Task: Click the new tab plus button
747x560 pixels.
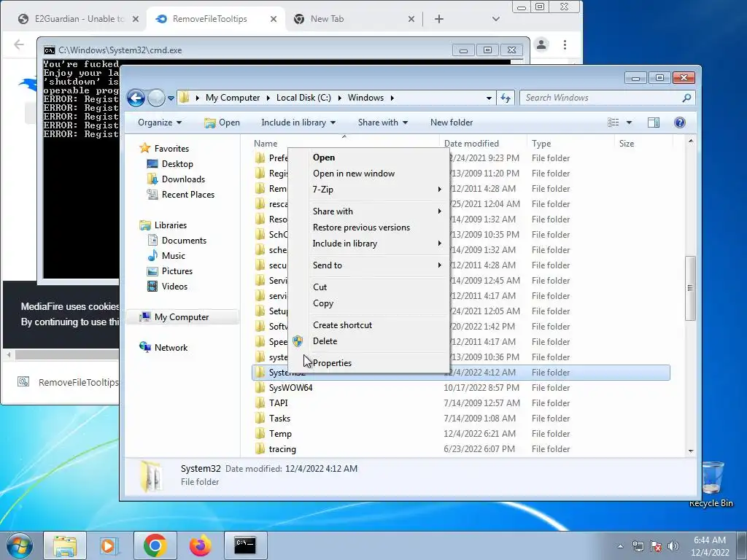Action: pyautogui.click(x=439, y=19)
